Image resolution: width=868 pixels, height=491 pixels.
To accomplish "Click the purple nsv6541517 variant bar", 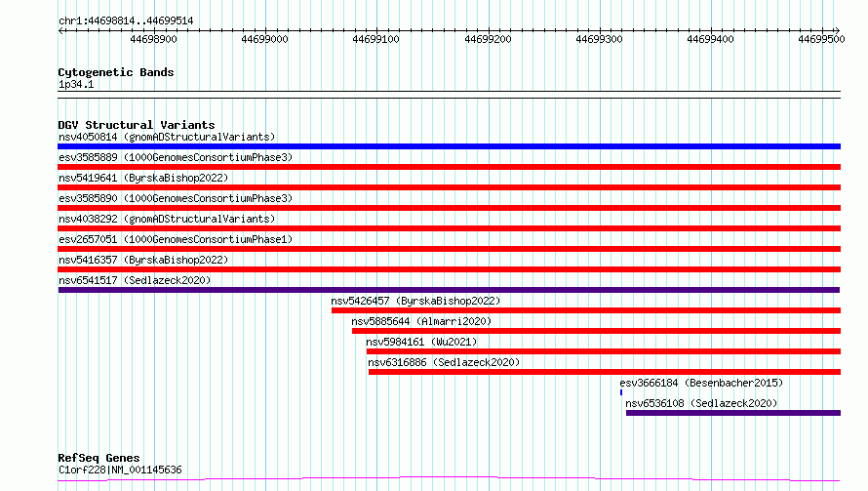I will (449, 290).
